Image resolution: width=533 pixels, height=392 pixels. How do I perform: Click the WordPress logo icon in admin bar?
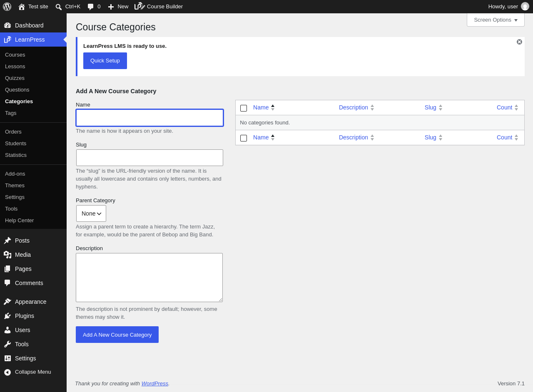[x=7, y=7]
